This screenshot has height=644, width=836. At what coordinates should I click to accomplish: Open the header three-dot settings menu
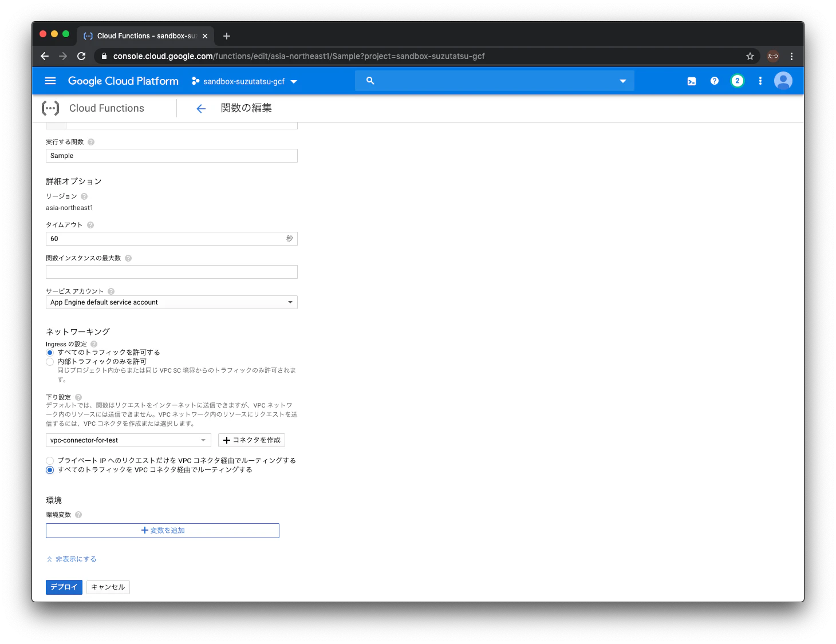(x=760, y=81)
